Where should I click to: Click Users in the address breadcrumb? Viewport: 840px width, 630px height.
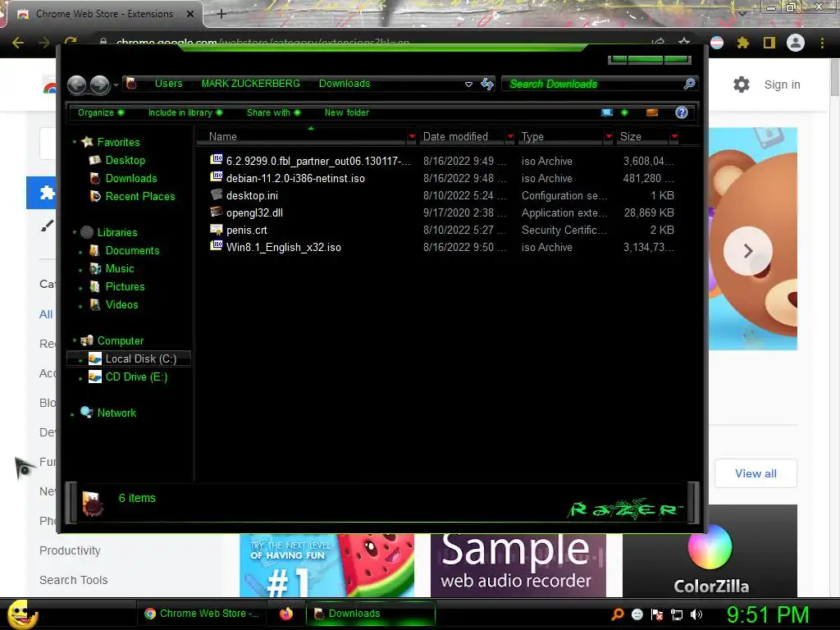click(x=168, y=84)
